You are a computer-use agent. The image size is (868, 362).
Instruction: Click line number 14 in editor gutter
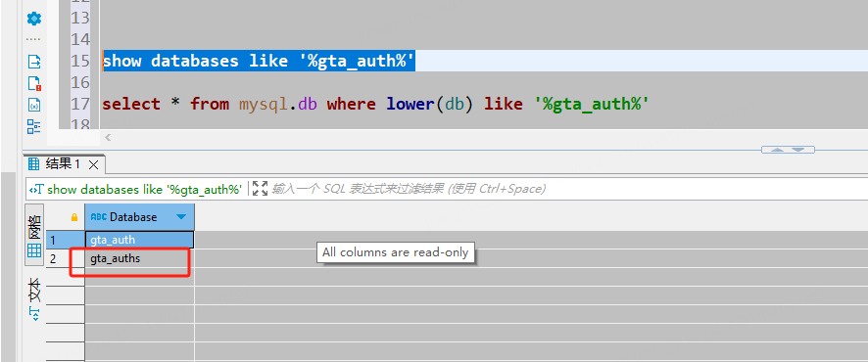[x=80, y=39]
